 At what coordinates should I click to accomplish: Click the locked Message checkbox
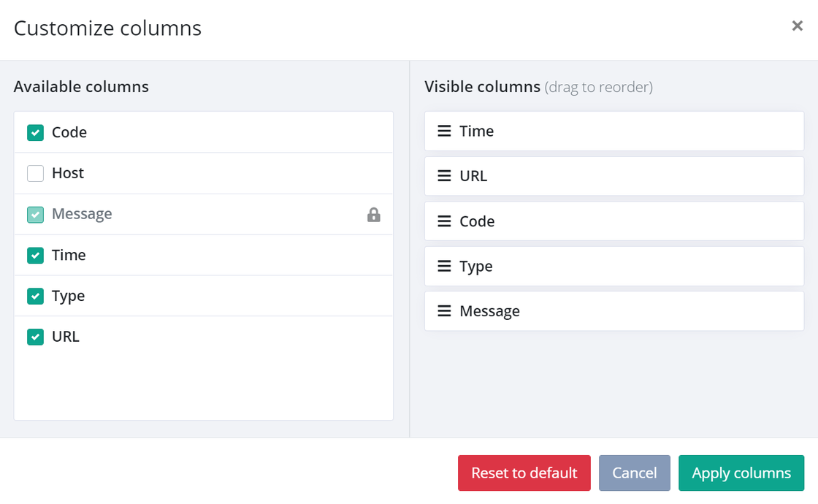[x=36, y=215]
